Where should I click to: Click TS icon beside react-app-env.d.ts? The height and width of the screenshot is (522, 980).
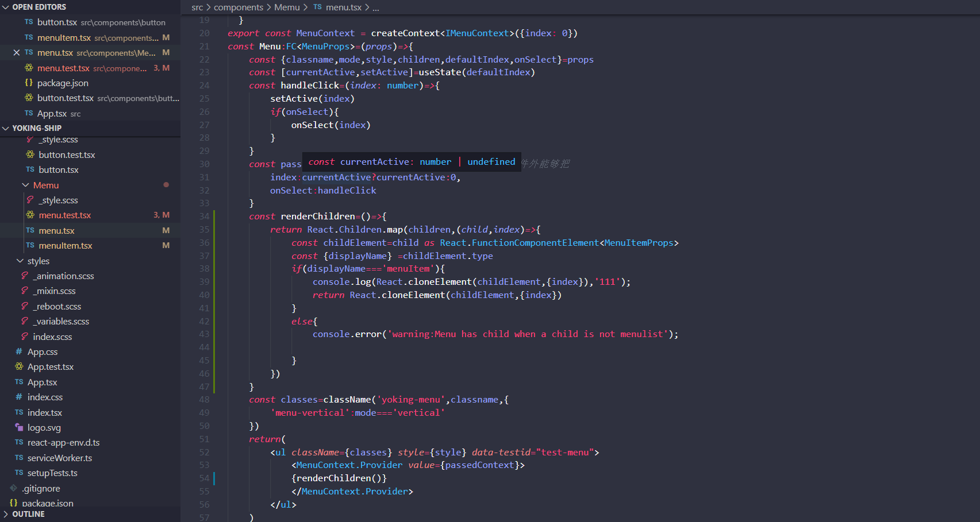point(19,443)
